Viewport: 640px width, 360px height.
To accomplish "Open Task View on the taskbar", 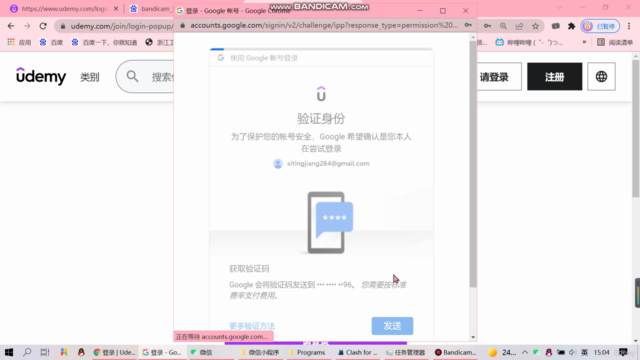I will [x=45, y=352].
